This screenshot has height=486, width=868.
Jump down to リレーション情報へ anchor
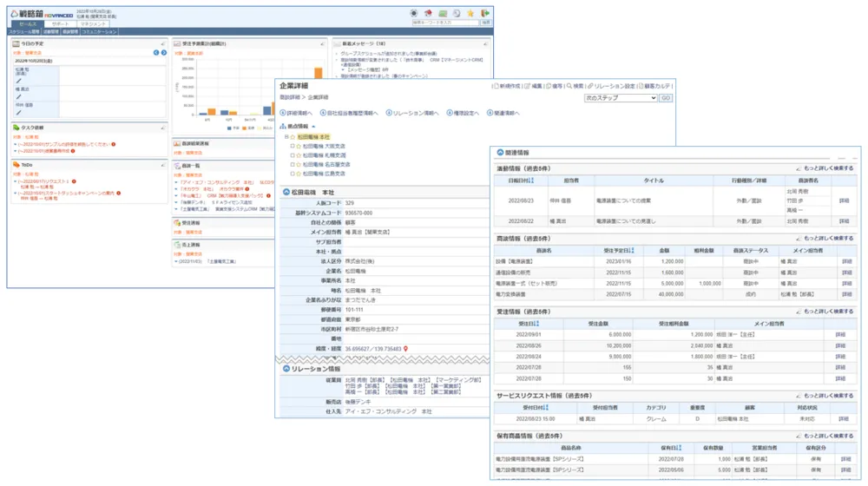coord(411,113)
